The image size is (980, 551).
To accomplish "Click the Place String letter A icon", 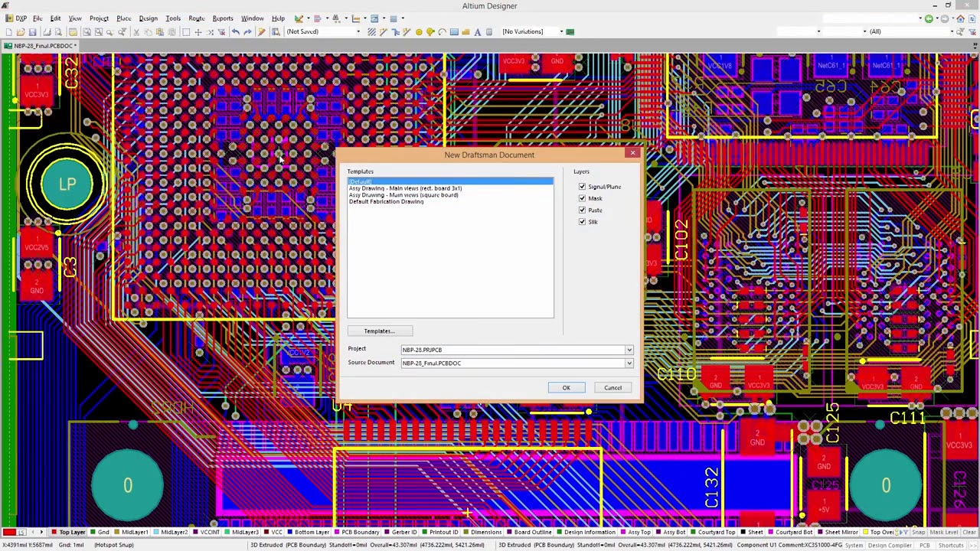I will [477, 31].
